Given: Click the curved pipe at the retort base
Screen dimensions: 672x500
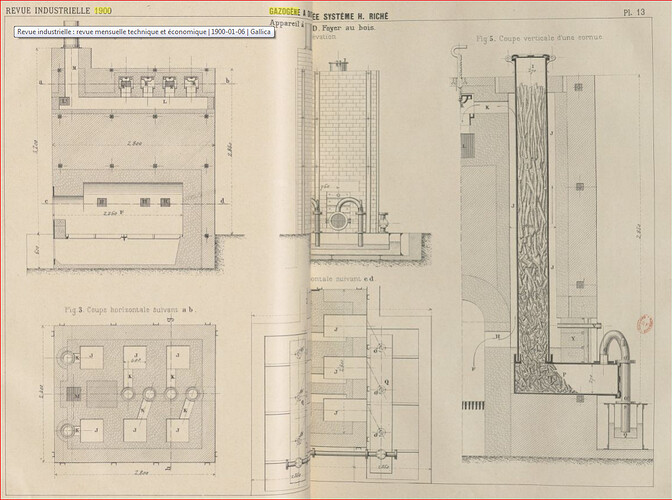Looking at the screenshot, I should coord(615,347).
